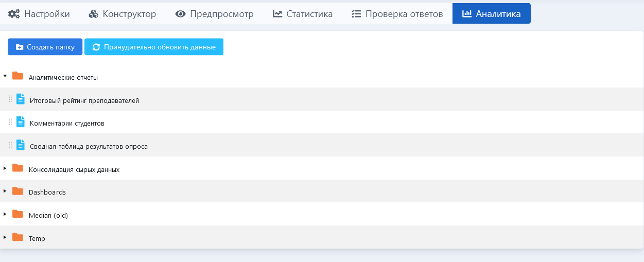Click the document icon beside Комментарии студентов
644x262 pixels.
click(21, 122)
